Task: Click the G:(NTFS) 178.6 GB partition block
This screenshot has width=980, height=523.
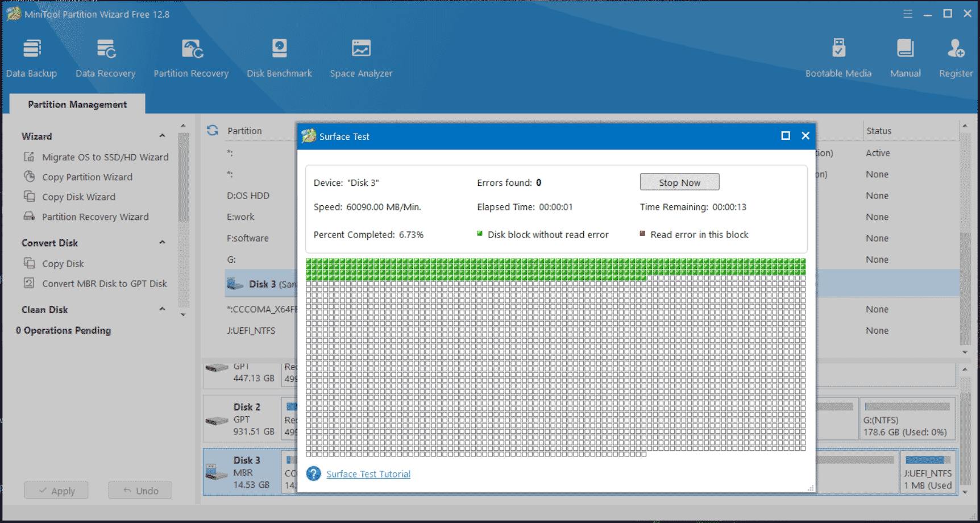Action: [x=907, y=420]
